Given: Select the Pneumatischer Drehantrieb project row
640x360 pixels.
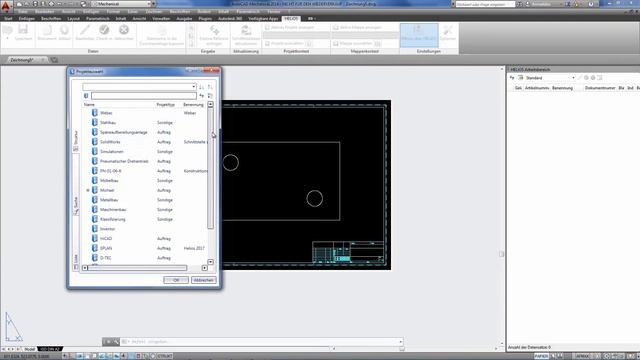Looking at the screenshot, I should [x=145, y=161].
